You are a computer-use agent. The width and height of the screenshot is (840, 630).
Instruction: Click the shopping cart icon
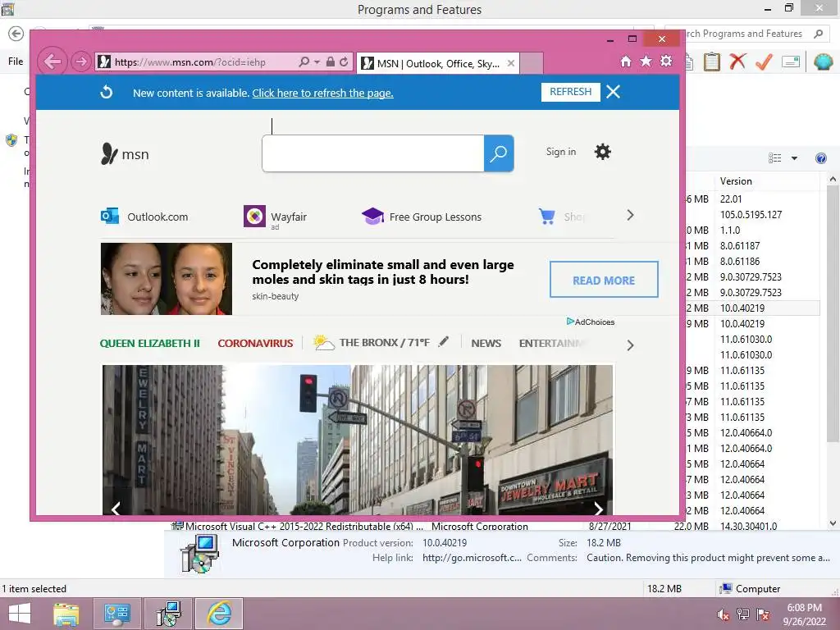547,216
